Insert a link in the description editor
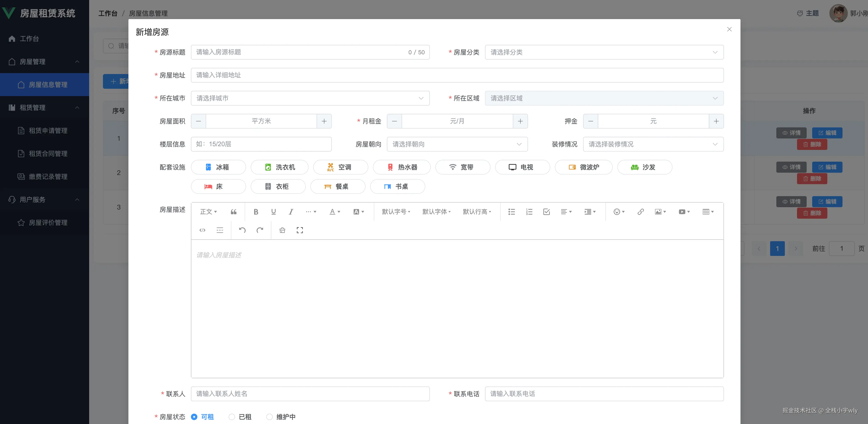 click(640, 212)
